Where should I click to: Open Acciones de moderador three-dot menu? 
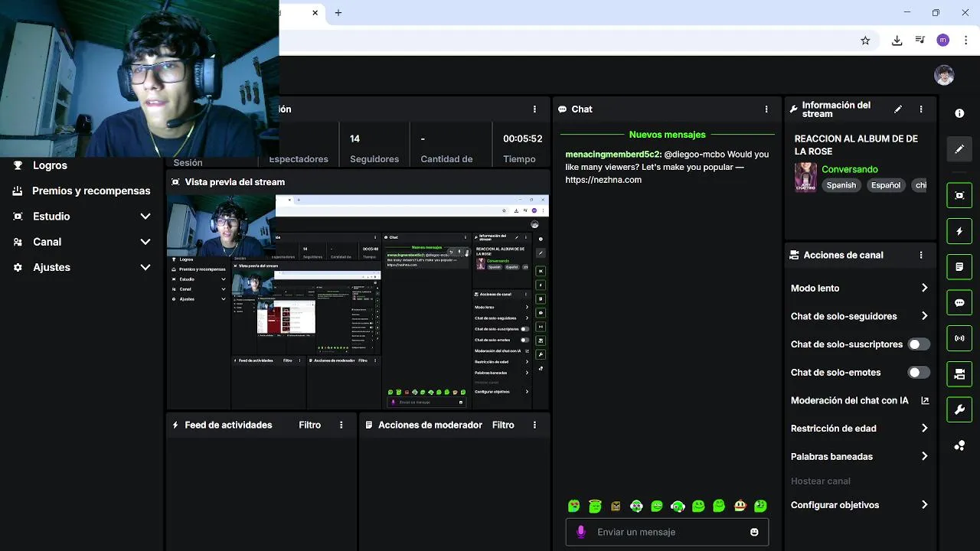534,425
